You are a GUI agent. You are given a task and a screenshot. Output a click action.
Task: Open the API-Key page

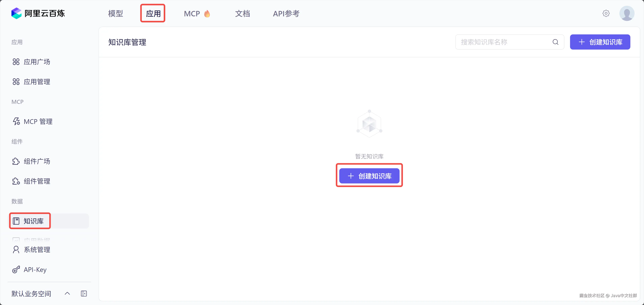point(35,270)
